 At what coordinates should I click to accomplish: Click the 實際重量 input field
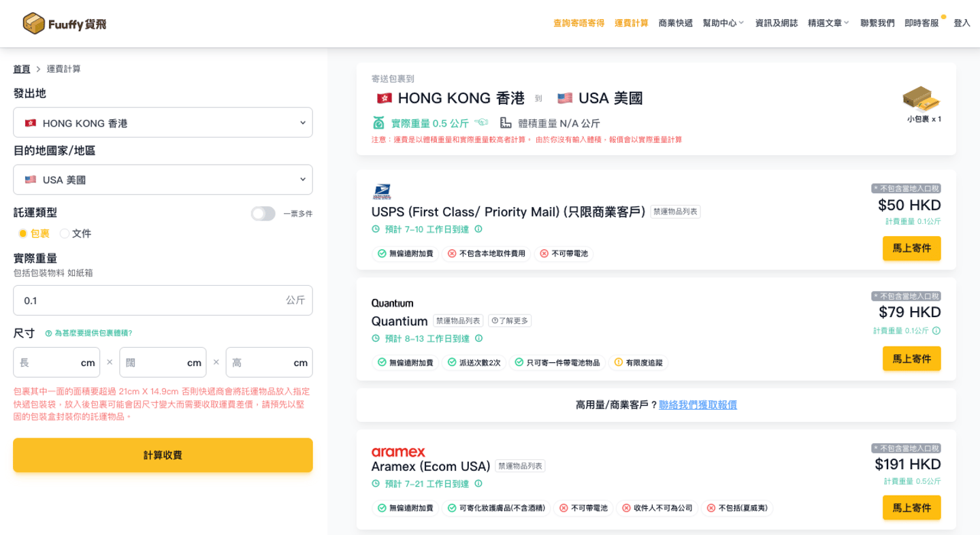150,300
